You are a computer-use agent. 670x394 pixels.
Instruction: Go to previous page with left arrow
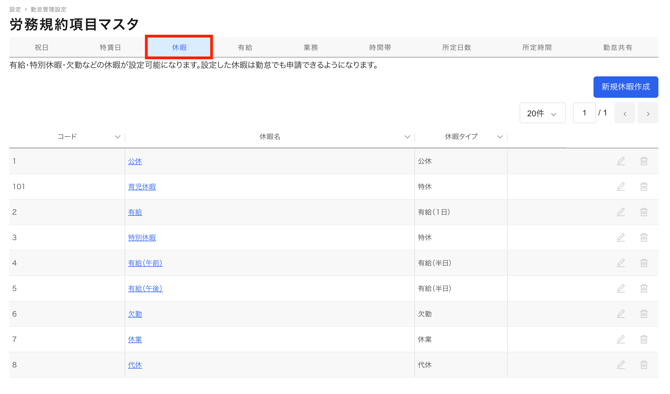coord(625,114)
